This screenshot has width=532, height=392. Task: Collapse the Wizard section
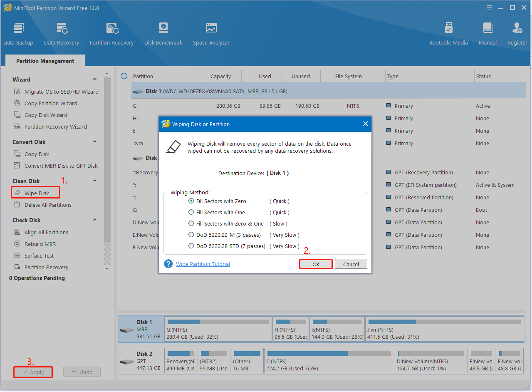click(95, 79)
